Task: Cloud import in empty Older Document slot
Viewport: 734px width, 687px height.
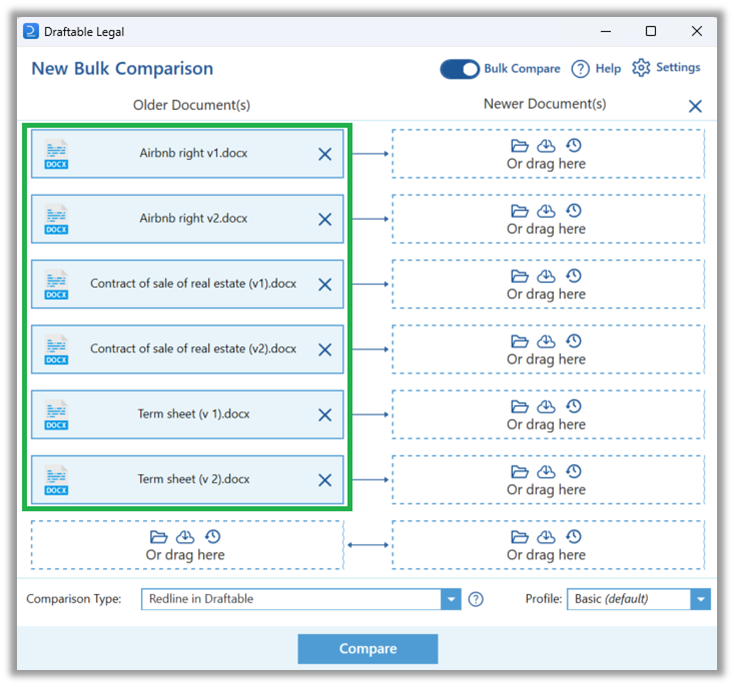Action: click(185, 537)
